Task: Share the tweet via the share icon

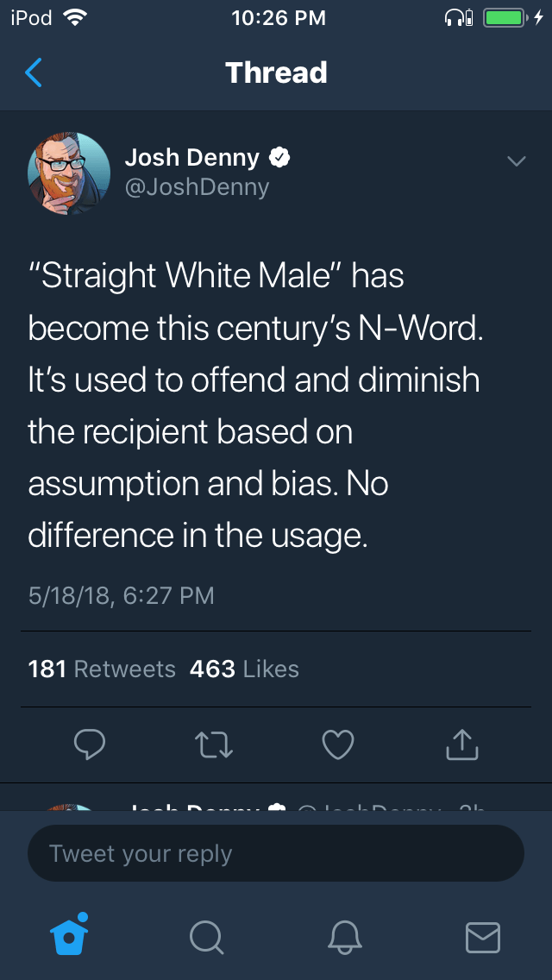Action: [x=461, y=745]
